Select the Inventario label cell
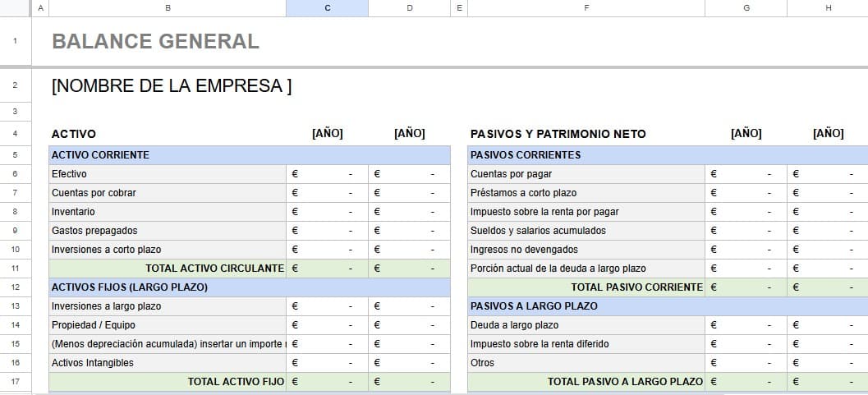Viewport: 868px width, 395px height. 168,211
